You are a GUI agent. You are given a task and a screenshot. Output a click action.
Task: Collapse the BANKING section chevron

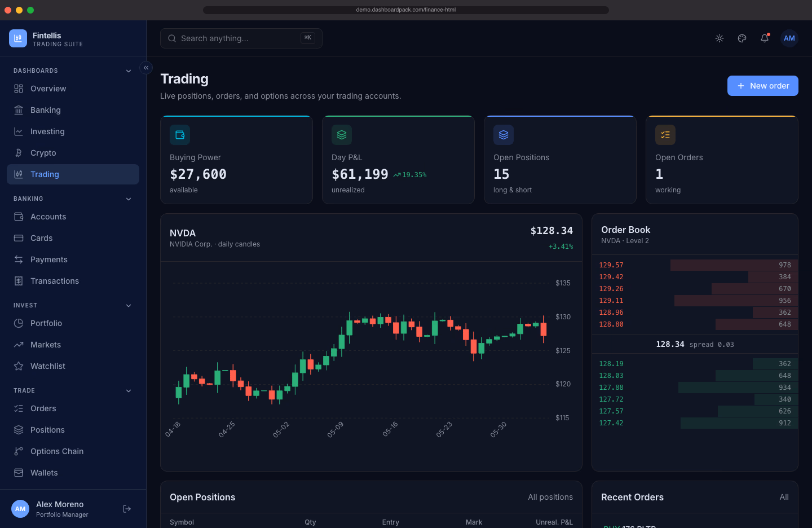click(129, 199)
